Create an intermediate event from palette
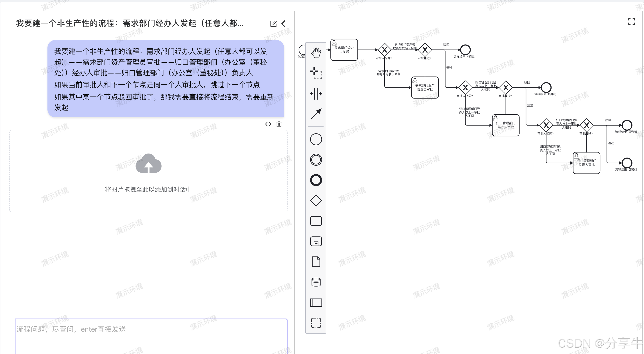Screen dimensions: 644x354 (316, 159)
